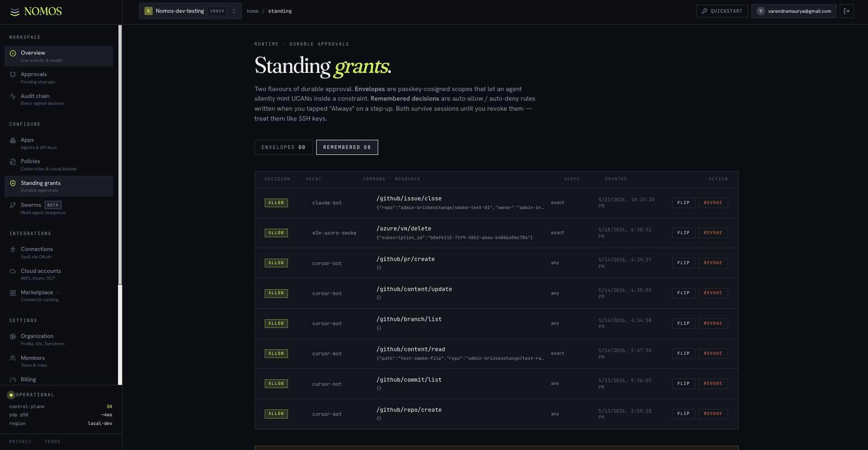Screen dimensions: 868x450
Task: Click the ALLOW badge for claude-bot
Action: [x=276, y=203]
